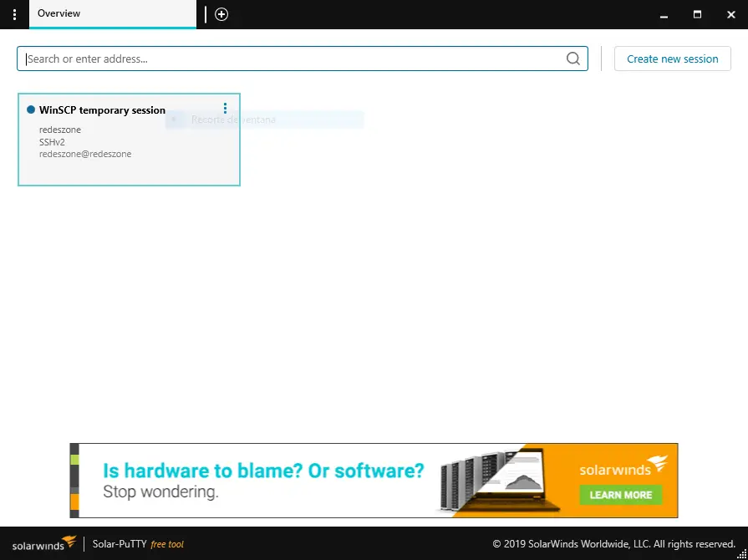Click the redeszone@redeszone user text

pyautogui.click(x=85, y=154)
